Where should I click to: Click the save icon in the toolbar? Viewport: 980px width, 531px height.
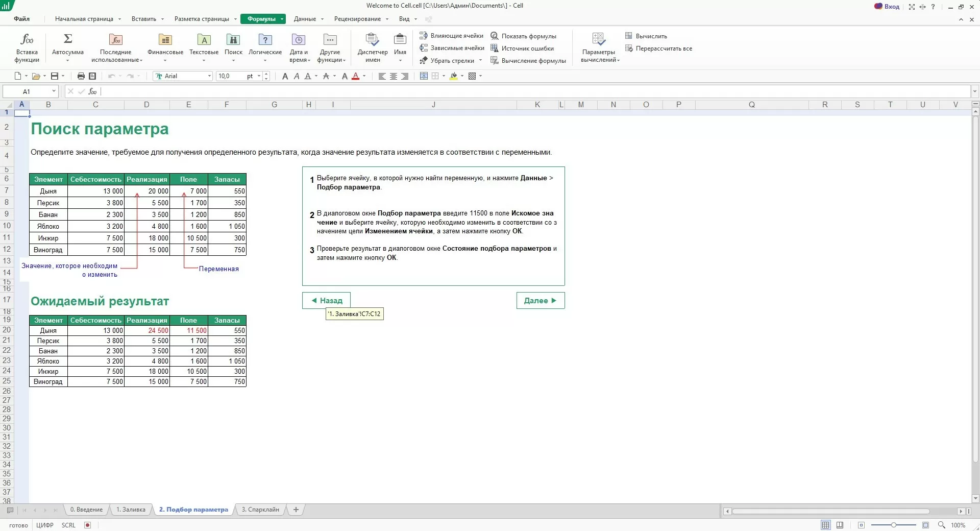[x=55, y=76]
